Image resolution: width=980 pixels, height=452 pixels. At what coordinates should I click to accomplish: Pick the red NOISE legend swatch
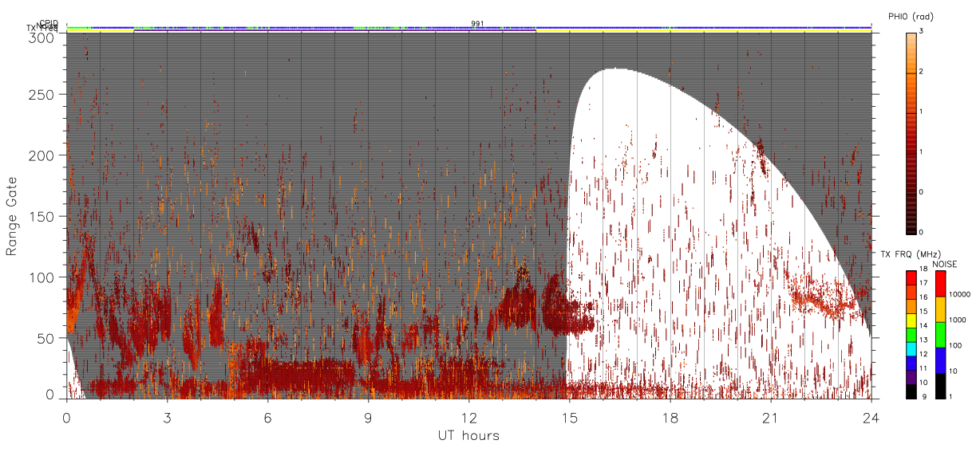[x=941, y=284]
